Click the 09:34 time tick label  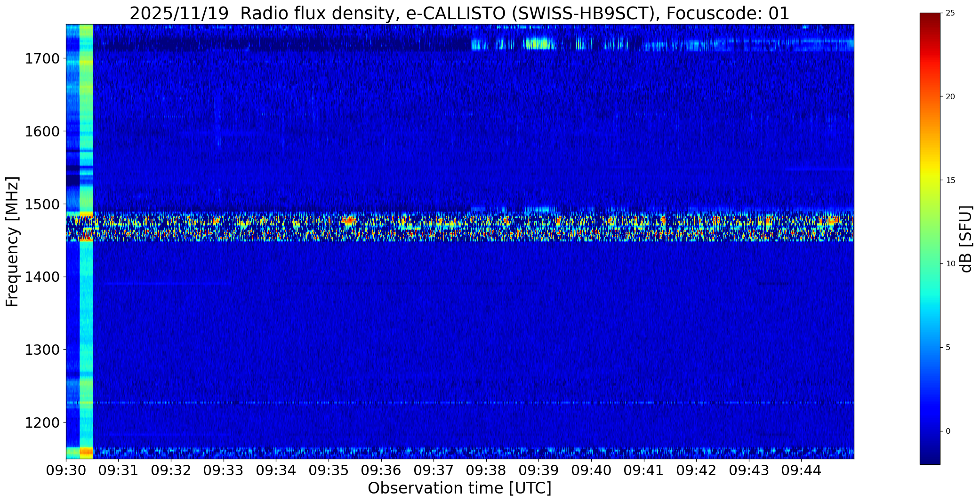tap(276, 470)
